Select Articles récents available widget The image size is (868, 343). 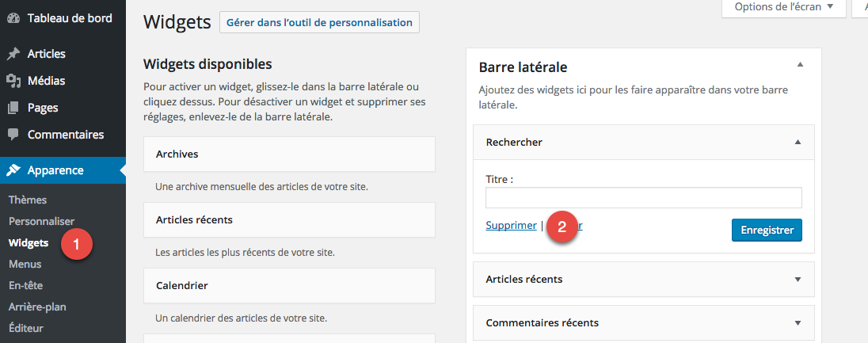pos(290,219)
